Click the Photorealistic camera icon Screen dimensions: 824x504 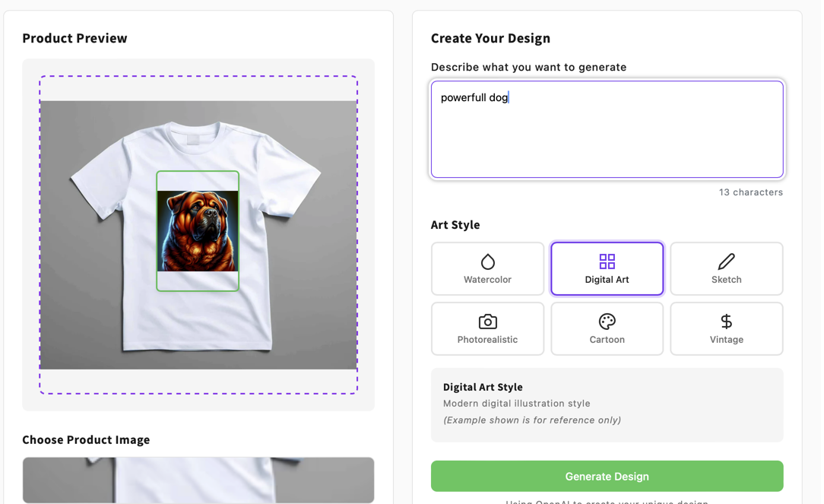click(487, 320)
